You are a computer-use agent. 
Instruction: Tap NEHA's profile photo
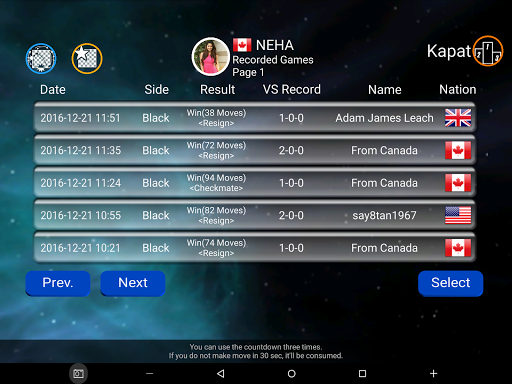click(210, 57)
